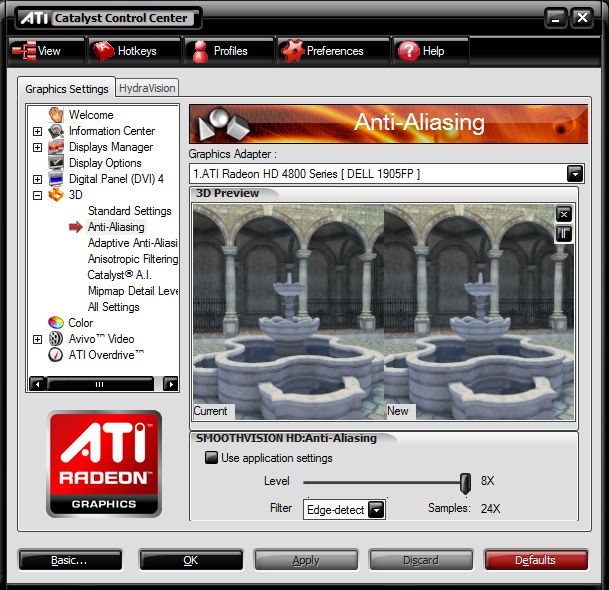Viewport: 609px width, 590px height.
Task: Open the Preferences menu
Action: coord(333,51)
